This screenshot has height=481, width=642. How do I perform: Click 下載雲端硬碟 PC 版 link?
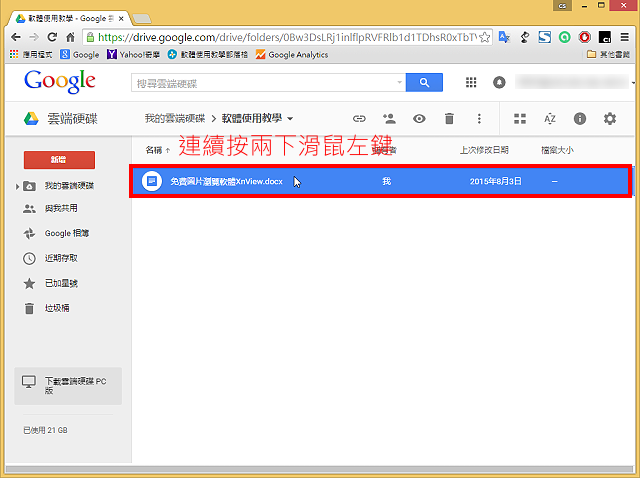(x=68, y=386)
